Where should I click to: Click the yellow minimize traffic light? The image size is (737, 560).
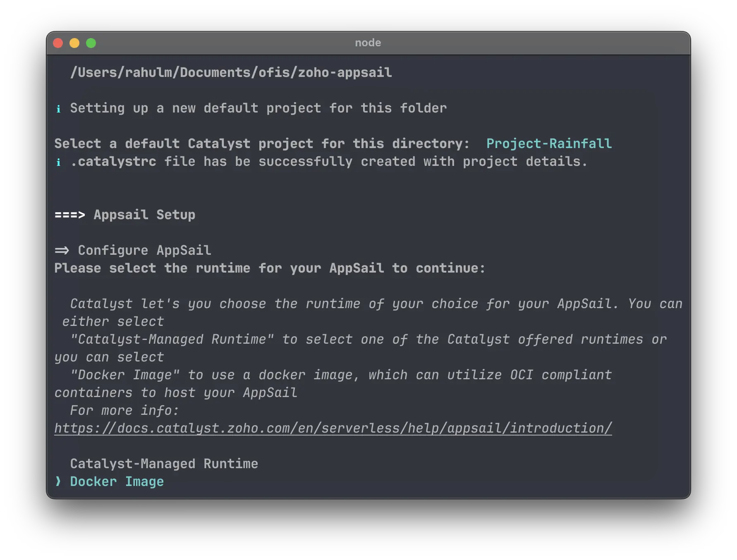coord(74,43)
